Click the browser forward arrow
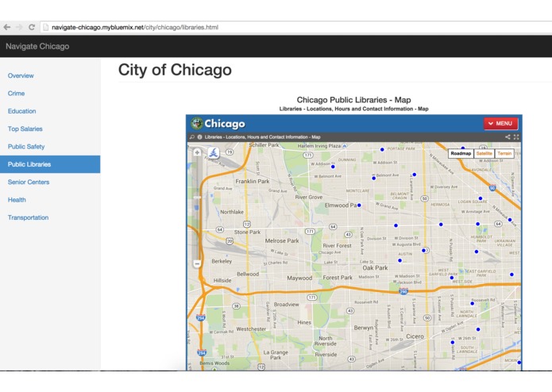The width and height of the screenshot is (552, 392). (x=19, y=27)
